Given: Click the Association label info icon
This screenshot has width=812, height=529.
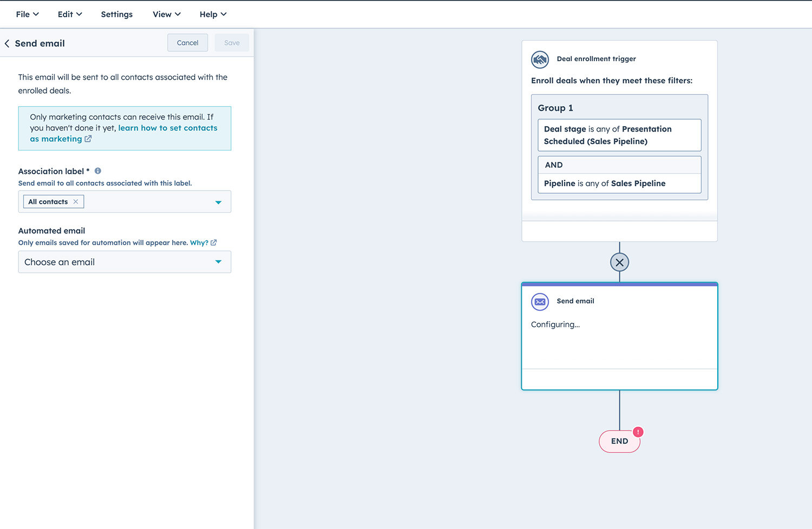Looking at the screenshot, I should pos(98,171).
